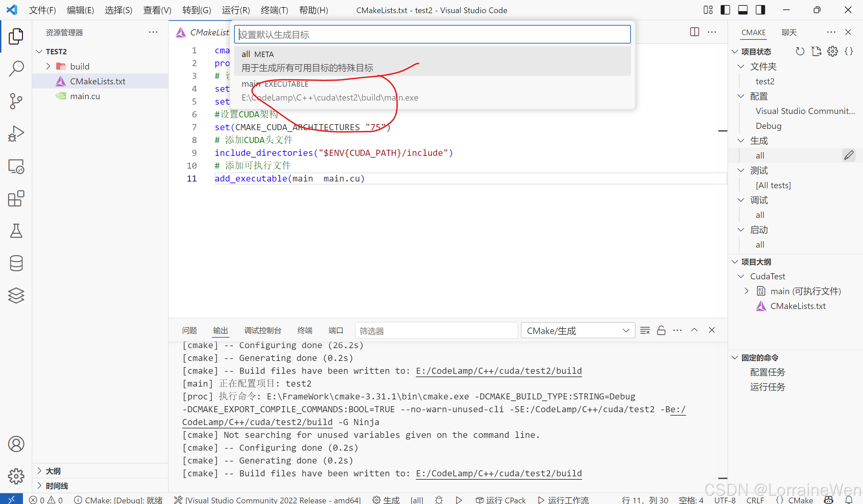Open the Source Control view
This screenshot has width=863, height=504.
coord(16,101)
